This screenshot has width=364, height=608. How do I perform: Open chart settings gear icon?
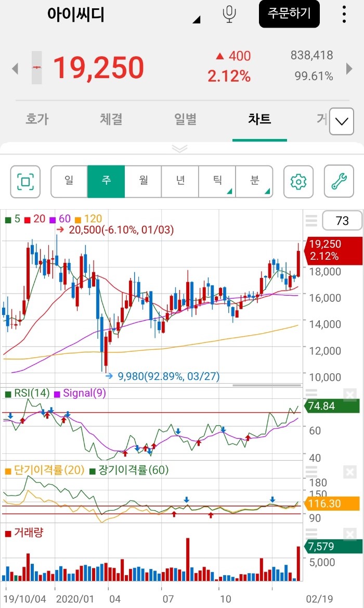[x=298, y=182]
